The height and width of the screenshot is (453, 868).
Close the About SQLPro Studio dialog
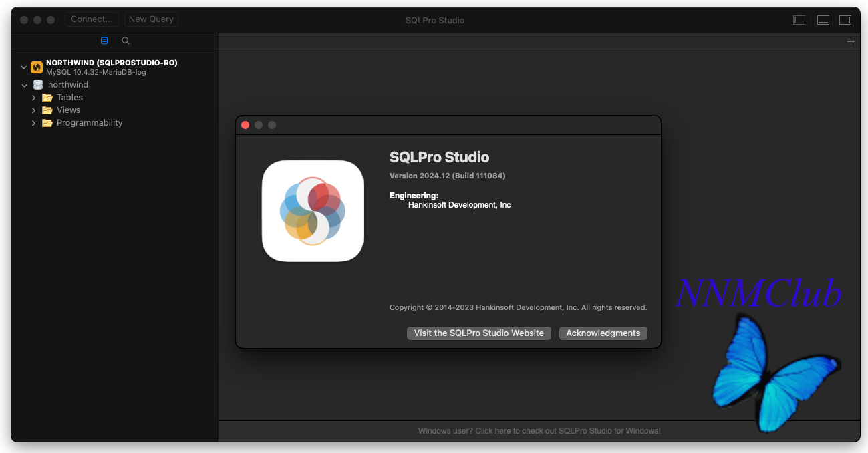pos(245,125)
